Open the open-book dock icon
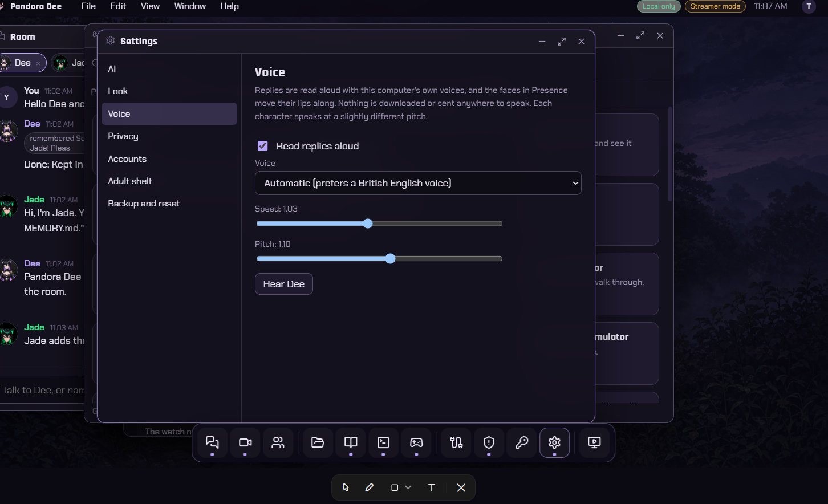Image resolution: width=828 pixels, height=504 pixels. pos(351,442)
